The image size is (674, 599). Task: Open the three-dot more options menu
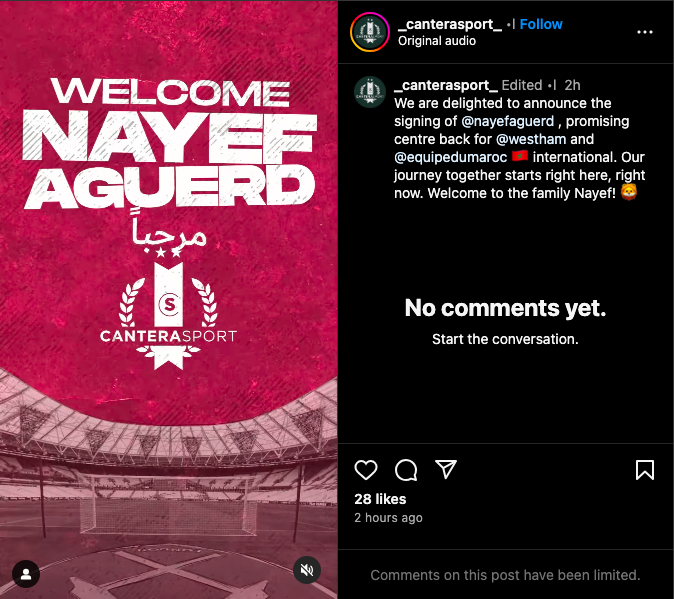645,32
